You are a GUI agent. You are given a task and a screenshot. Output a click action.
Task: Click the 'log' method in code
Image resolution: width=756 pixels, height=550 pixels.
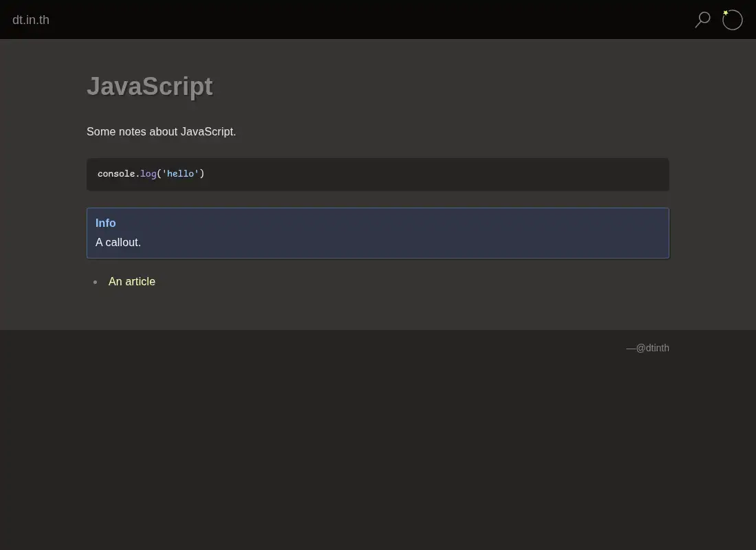click(x=148, y=174)
